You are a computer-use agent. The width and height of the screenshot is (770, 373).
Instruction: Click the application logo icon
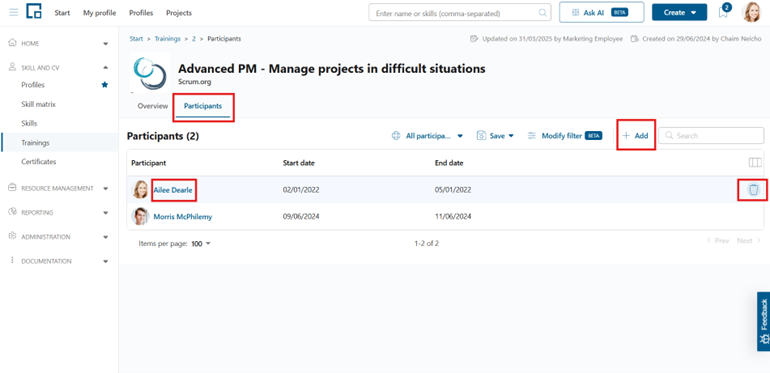(34, 12)
